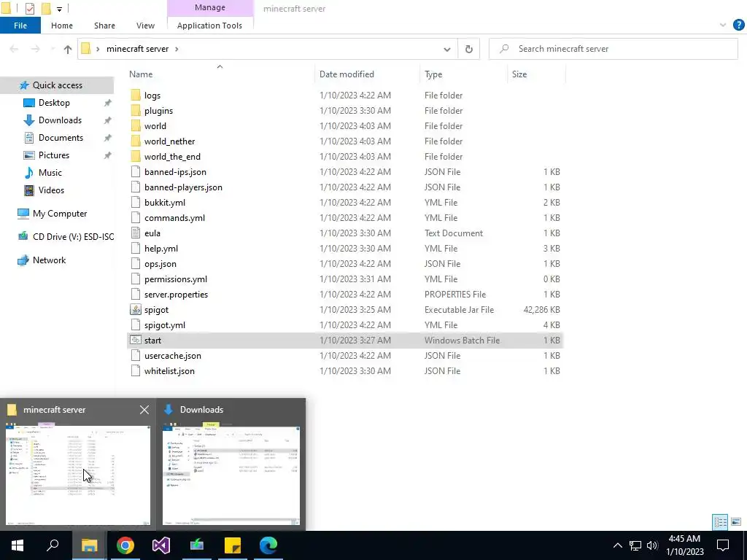747x560 pixels.
Task: Click the New Folder quick access icon
Action: coord(46,9)
